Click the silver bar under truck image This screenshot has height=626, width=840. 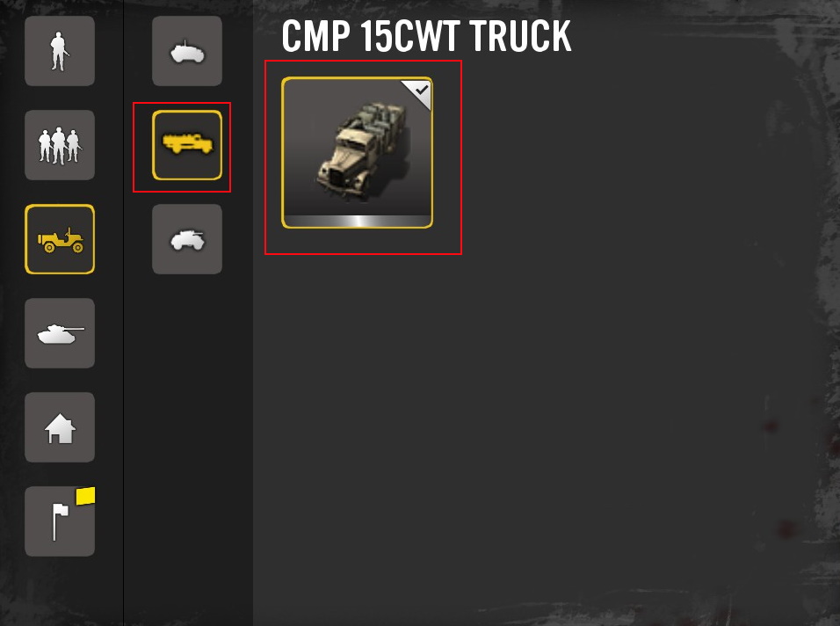[x=358, y=221]
